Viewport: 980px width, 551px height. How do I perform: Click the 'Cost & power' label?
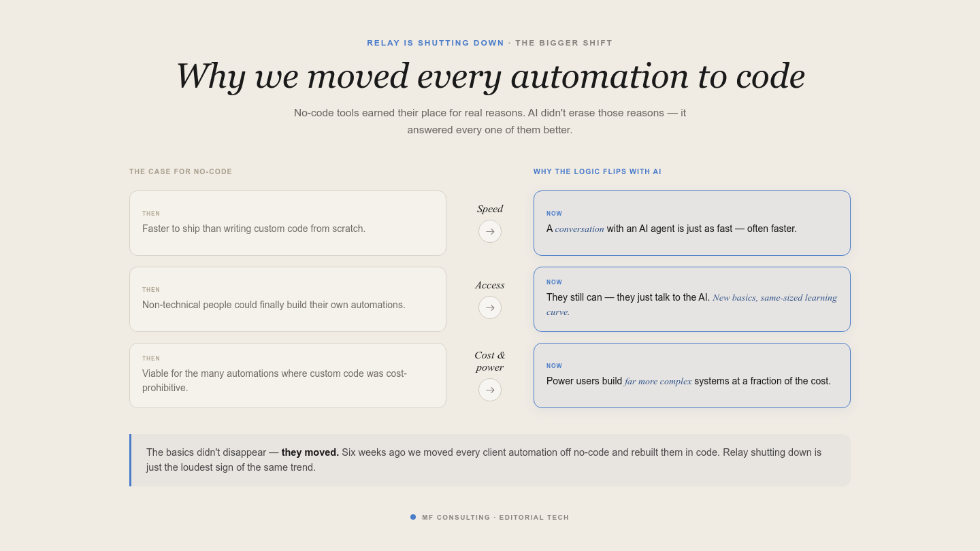pos(490,361)
